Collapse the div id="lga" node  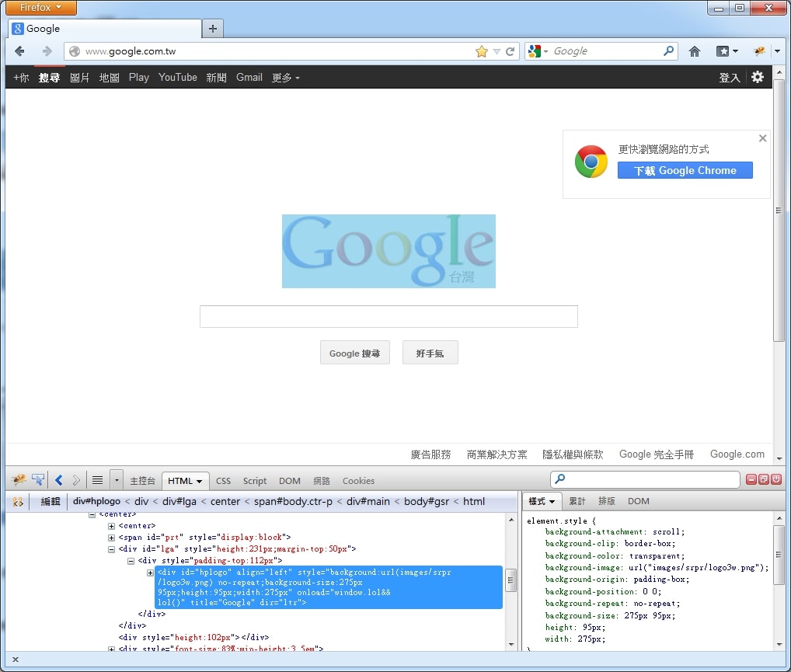pyautogui.click(x=111, y=549)
